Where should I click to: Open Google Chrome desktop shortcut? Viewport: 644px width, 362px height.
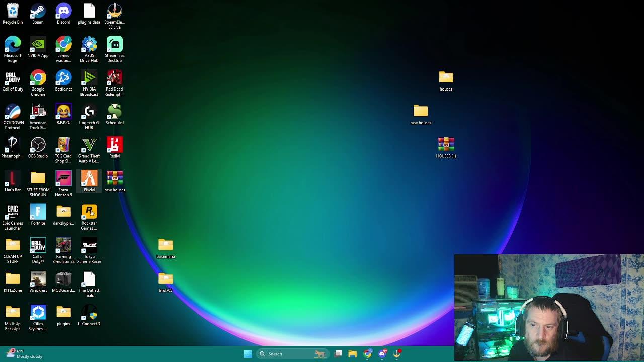coord(38,83)
